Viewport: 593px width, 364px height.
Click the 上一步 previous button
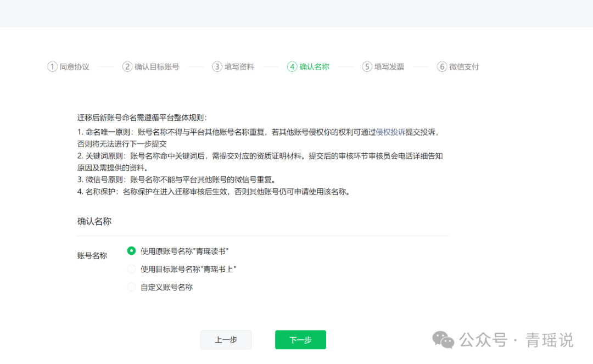point(226,339)
